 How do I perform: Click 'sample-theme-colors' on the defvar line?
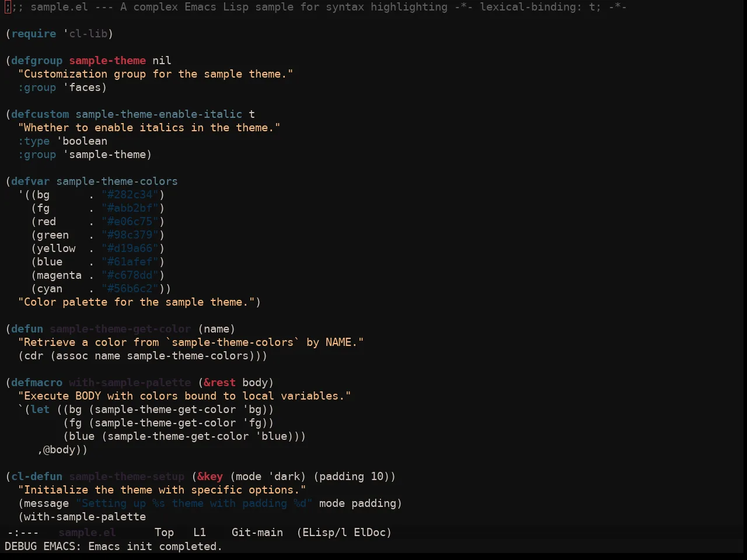pos(117,181)
